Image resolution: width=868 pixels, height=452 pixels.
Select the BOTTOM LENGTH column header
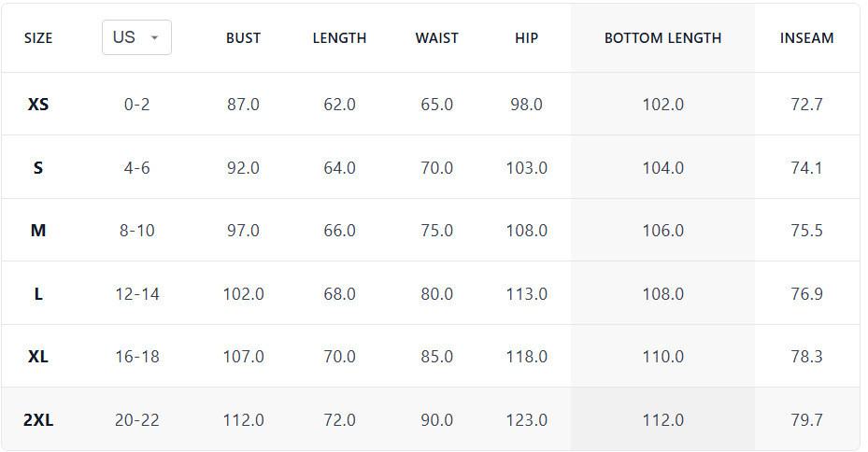pyautogui.click(x=662, y=38)
